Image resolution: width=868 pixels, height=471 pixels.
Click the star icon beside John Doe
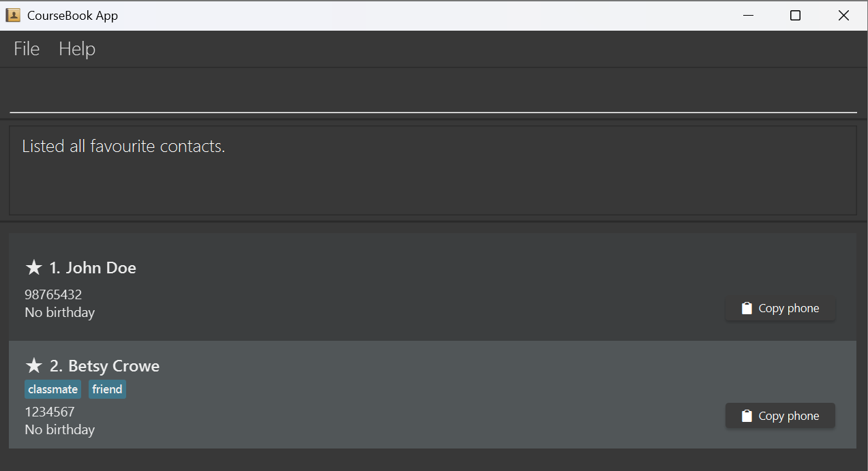point(33,268)
